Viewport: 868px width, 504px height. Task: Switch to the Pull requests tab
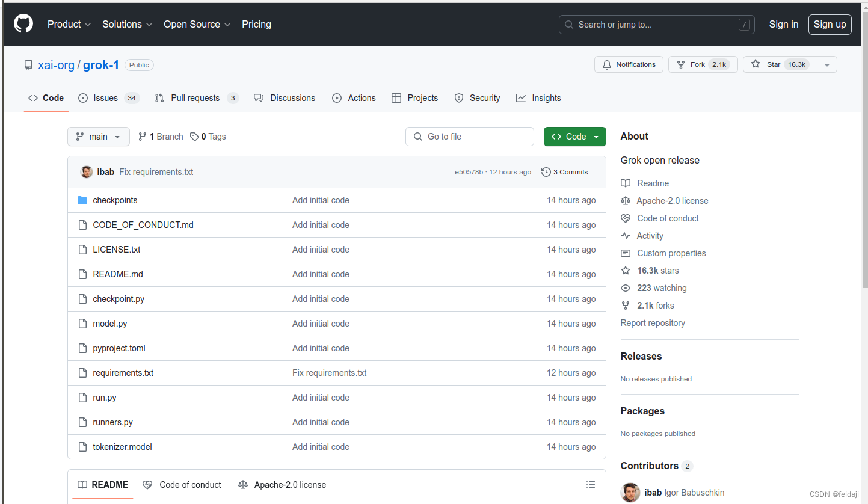(197, 98)
